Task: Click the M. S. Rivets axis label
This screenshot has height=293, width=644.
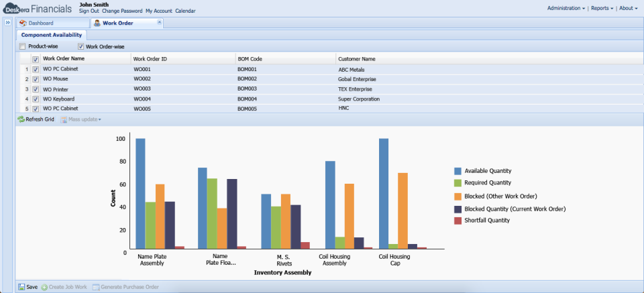Action: coord(284,260)
